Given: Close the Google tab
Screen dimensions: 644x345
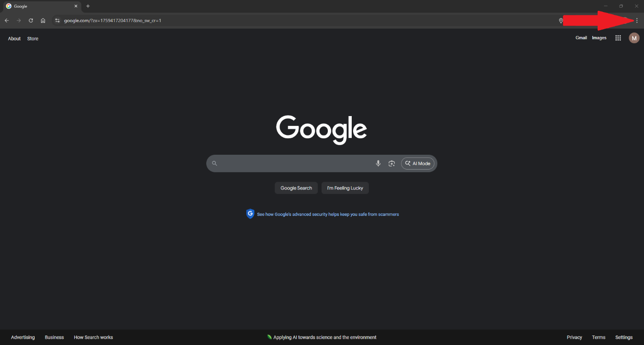Looking at the screenshot, I should pos(76,6).
